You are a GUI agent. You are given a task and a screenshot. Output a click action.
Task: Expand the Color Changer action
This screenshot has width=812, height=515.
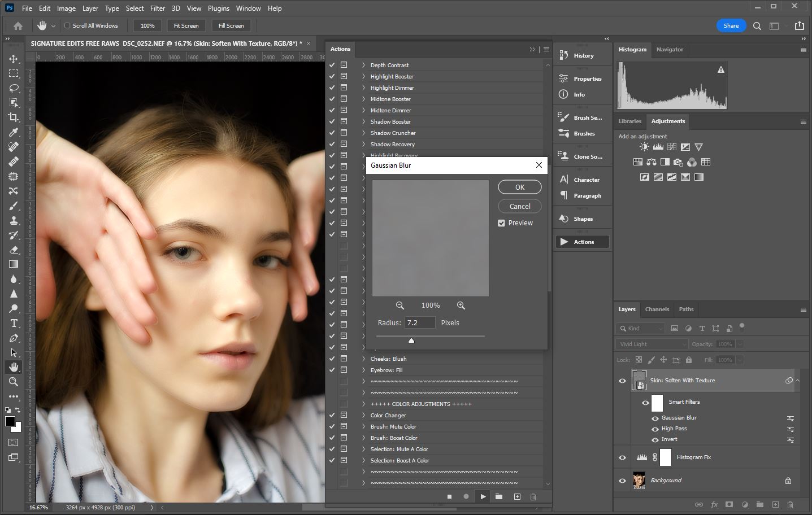click(363, 415)
